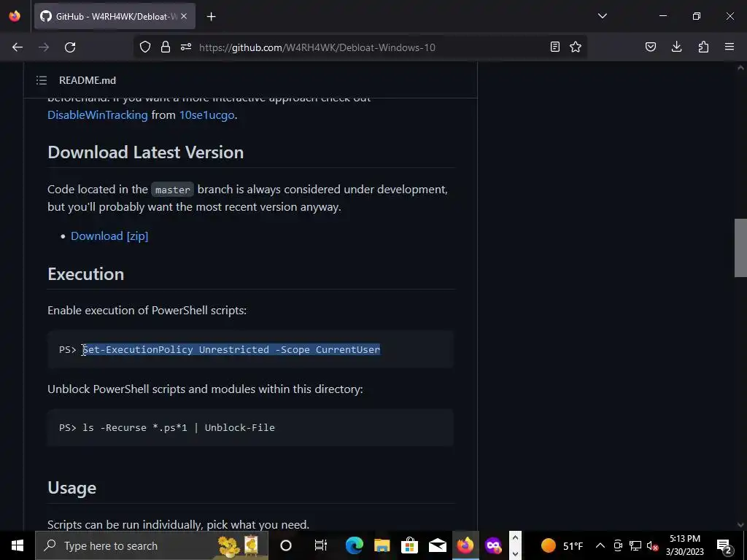Image resolution: width=747 pixels, height=560 pixels.
Task: Go back using the browser back arrow
Action: tap(18, 47)
